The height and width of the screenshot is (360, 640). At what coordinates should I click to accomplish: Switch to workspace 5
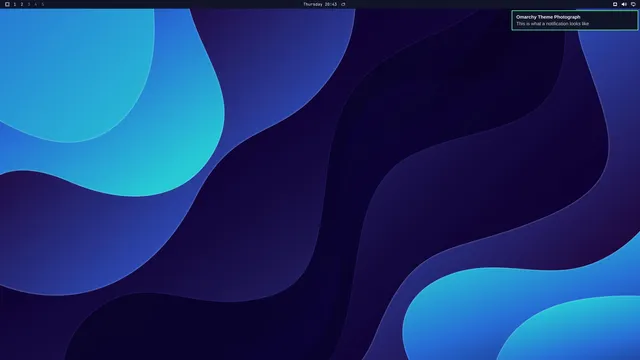coord(42,4)
